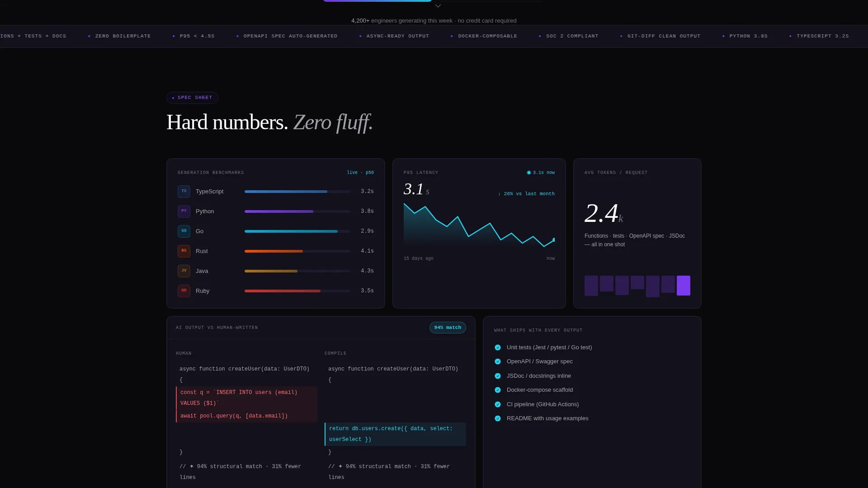Click the 3.2s value in TypeScript row
Screen dimensions: 868x488
point(367,192)
